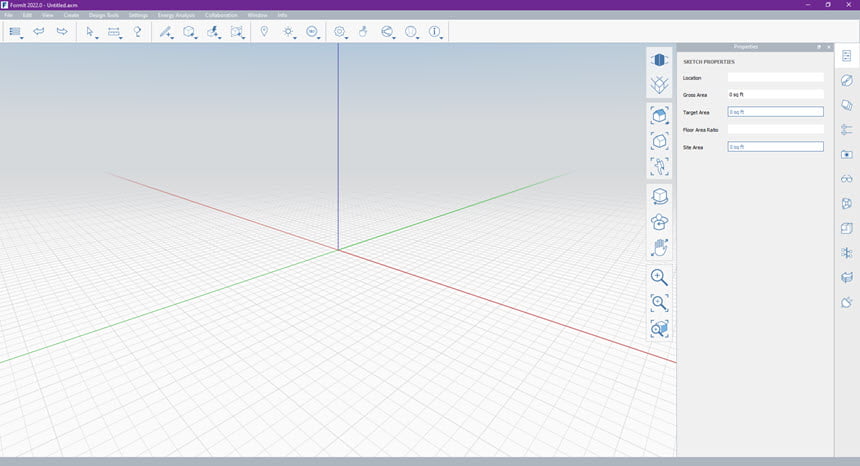Open the stacked cards content palette tab

click(847, 105)
